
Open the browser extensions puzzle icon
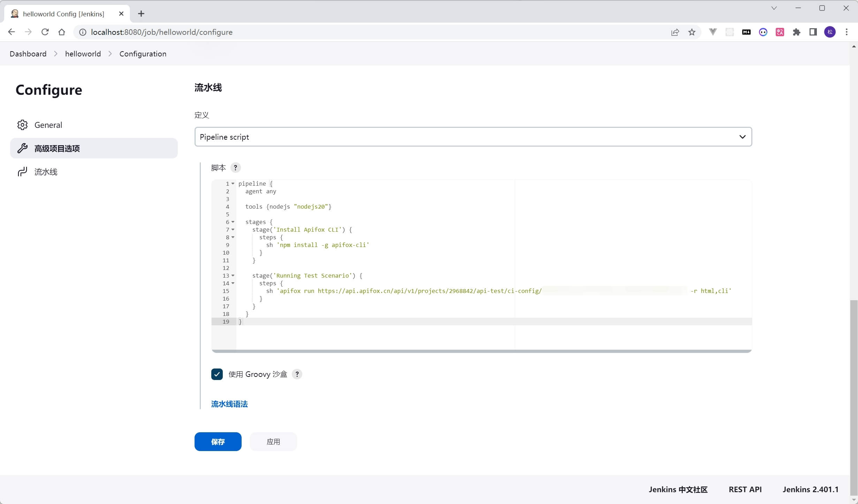pos(796,32)
